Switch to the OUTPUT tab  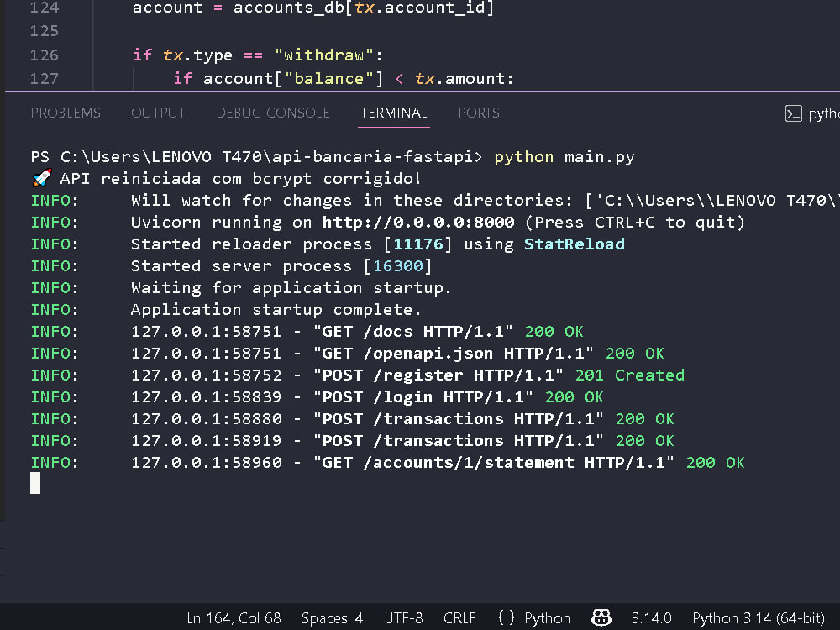[x=158, y=113]
